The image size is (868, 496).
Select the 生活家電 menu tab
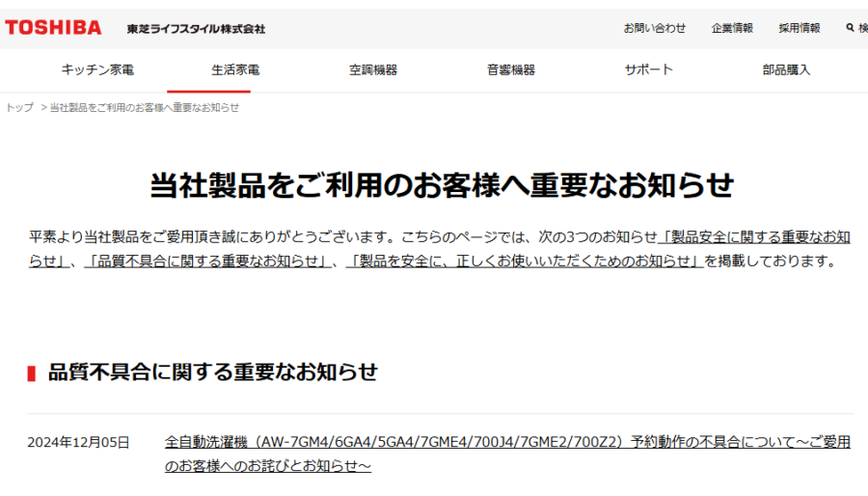[x=235, y=69]
